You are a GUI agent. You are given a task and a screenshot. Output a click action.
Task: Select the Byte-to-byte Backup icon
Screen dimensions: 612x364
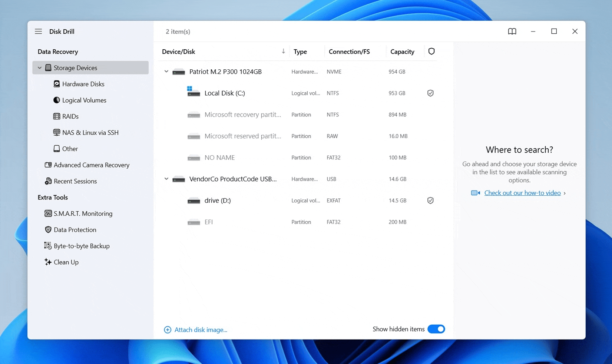[48, 246]
